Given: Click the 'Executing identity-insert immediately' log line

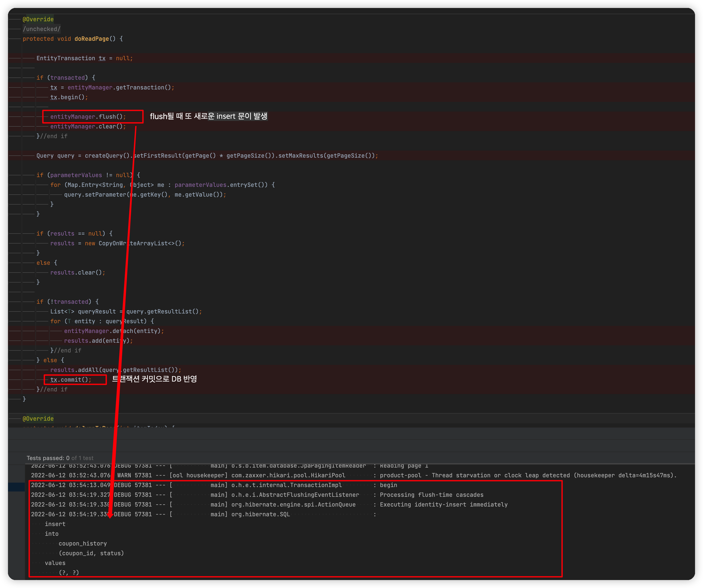Looking at the screenshot, I should point(443,504).
